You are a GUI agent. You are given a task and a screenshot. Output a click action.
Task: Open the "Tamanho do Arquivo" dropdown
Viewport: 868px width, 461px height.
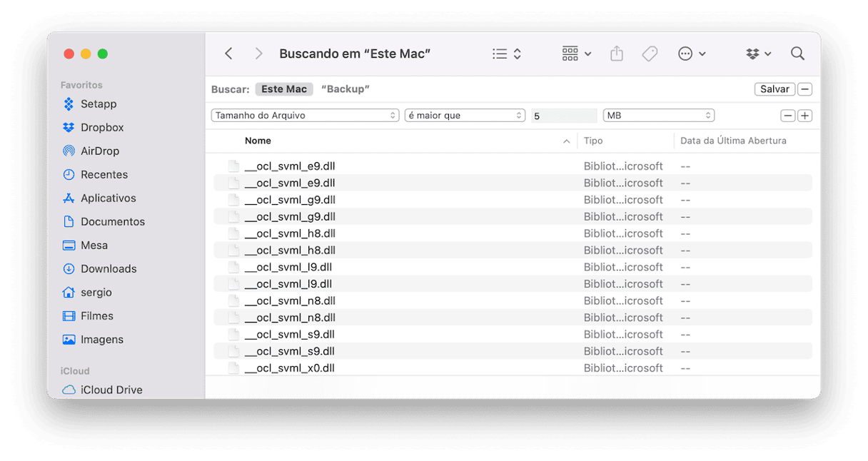[305, 116]
